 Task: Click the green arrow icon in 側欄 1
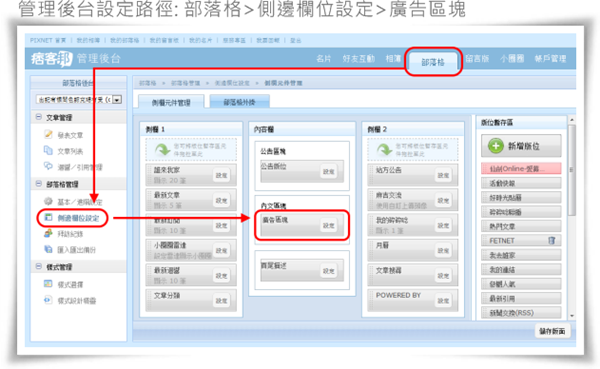(163, 149)
